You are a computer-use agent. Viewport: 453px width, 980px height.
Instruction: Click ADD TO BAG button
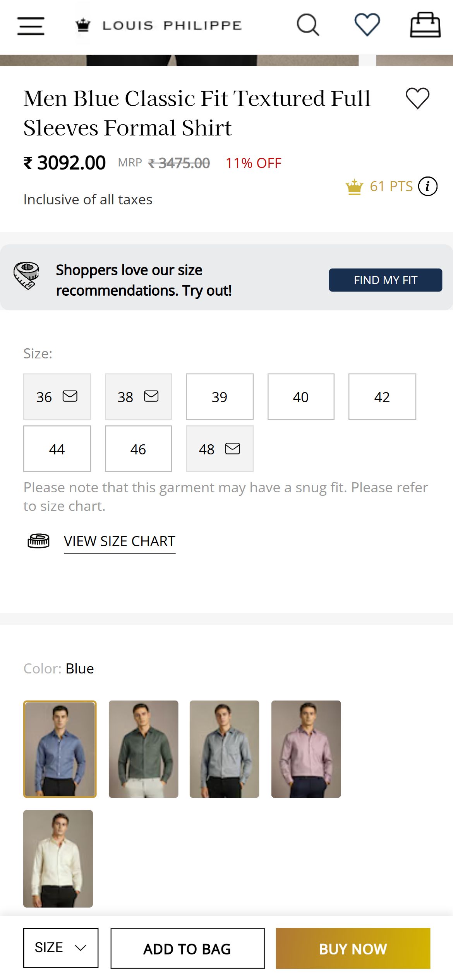pos(187,949)
